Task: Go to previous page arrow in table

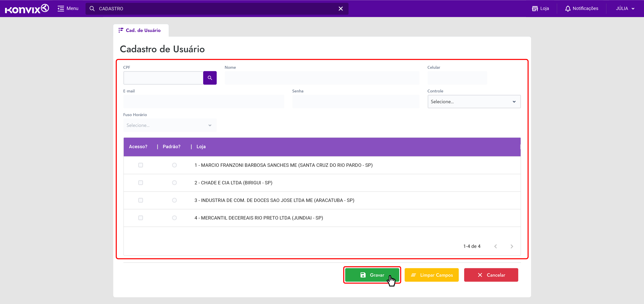Action: (495, 246)
